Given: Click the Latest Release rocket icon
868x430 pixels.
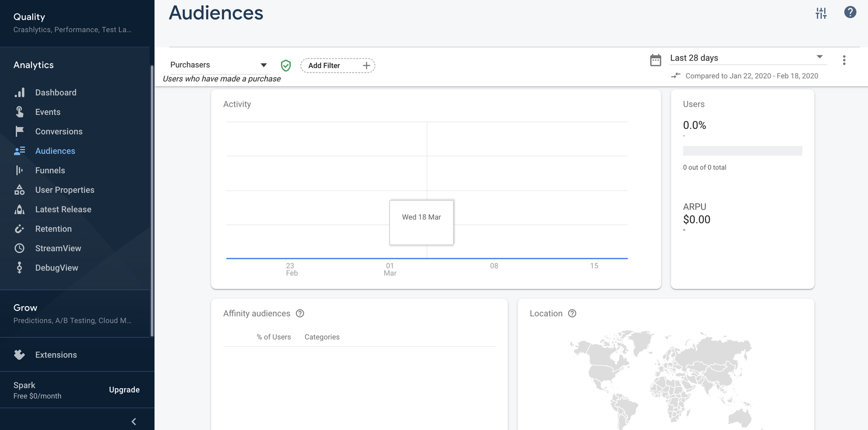Looking at the screenshot, I should click(19, 209).
